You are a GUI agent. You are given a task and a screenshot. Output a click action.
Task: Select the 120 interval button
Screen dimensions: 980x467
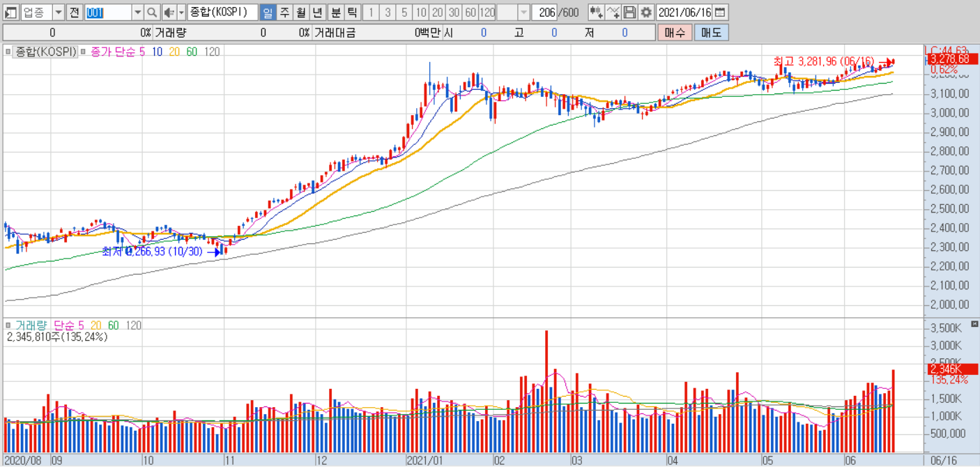tap(487, 13)
